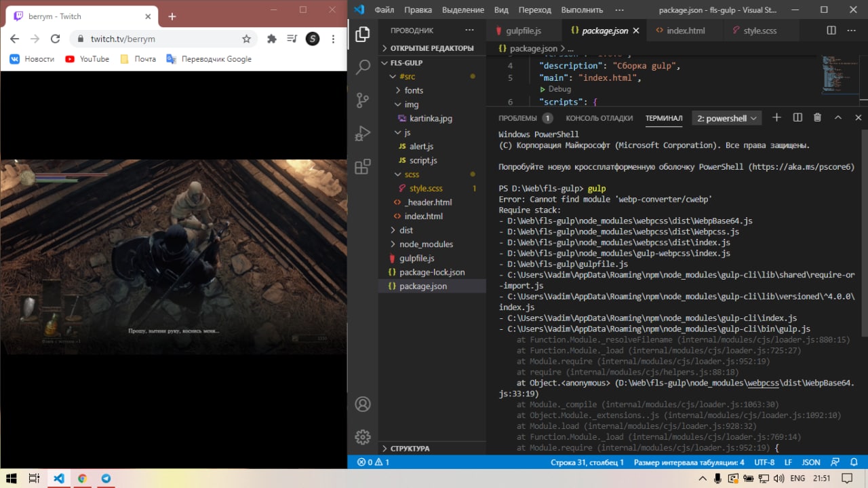
Task: Open _header.html in the explorer tree
Action: (x=428, y=202)
